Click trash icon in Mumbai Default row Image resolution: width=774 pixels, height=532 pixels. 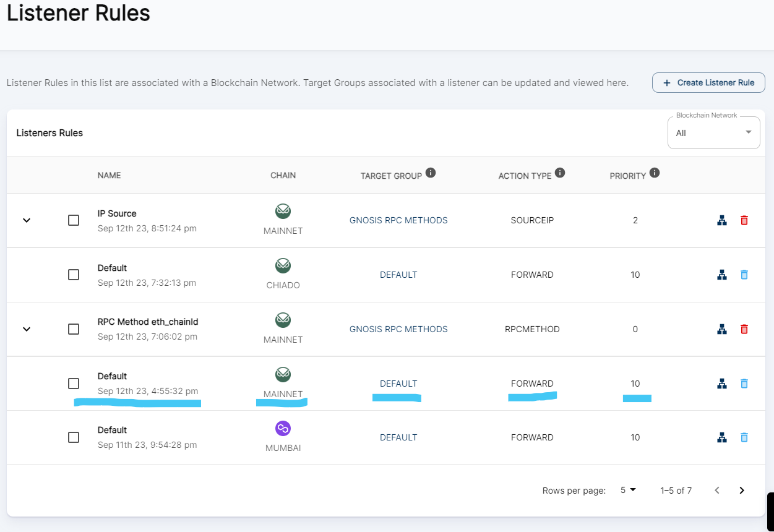[744, 437]
